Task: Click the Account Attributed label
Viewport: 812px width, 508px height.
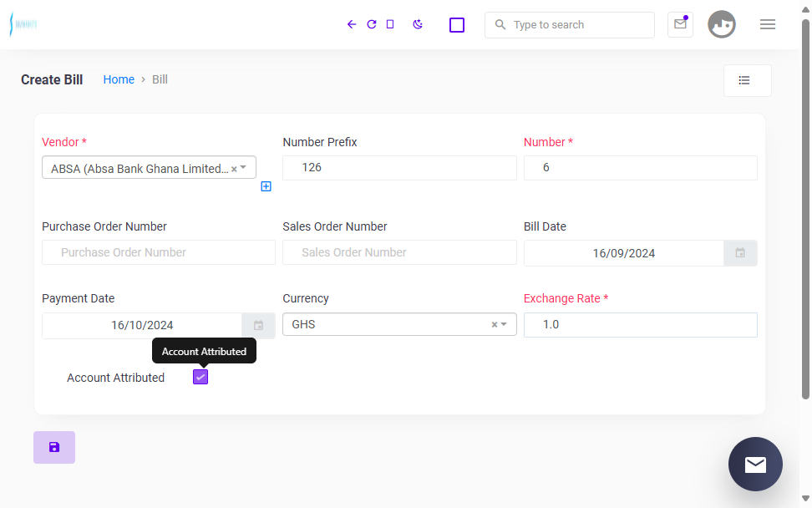Action: pos(115,378)
